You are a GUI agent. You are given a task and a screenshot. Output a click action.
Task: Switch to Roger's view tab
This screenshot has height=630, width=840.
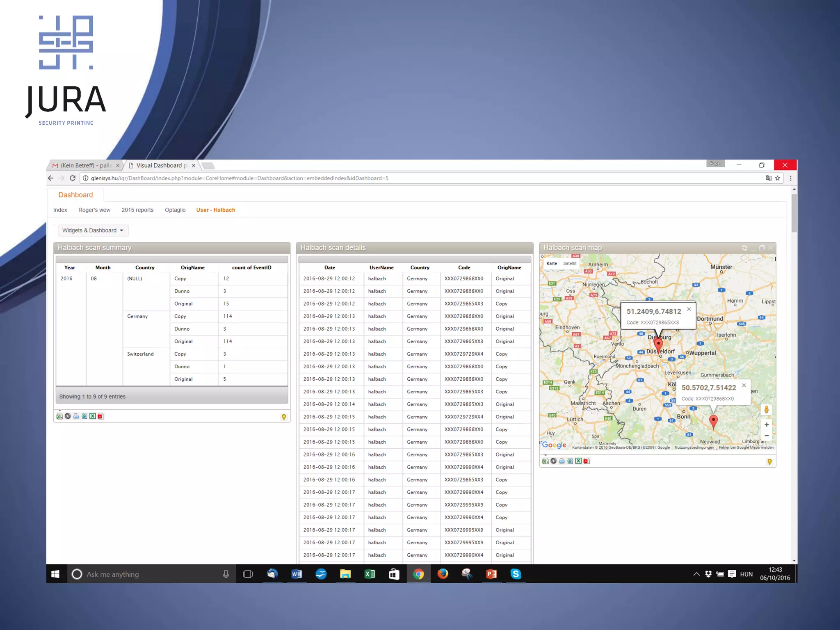coord(94,210)
